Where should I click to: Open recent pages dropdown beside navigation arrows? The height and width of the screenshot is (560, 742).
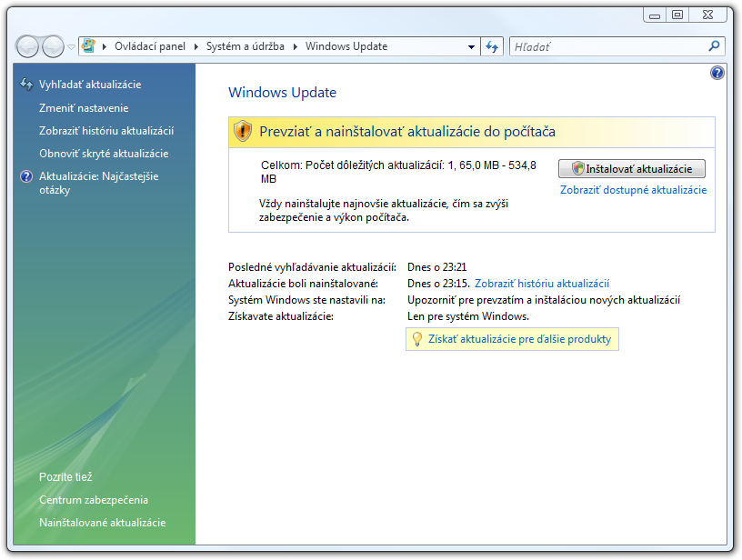pyautogui.click(x=71, y=47)
